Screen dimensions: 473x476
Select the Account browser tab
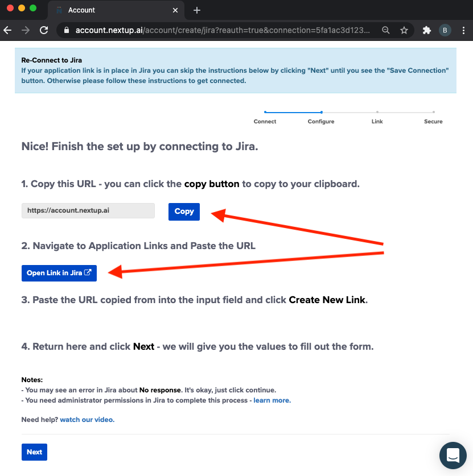pos(116,10)
